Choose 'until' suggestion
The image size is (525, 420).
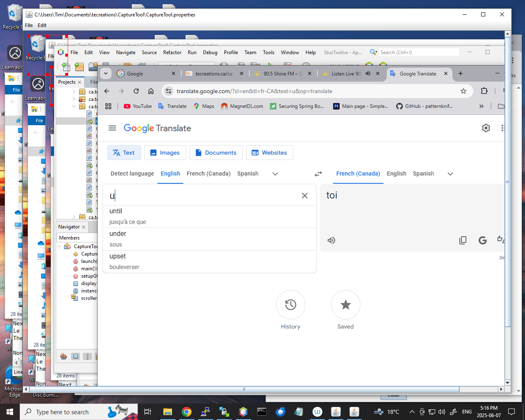pos(210,217)
